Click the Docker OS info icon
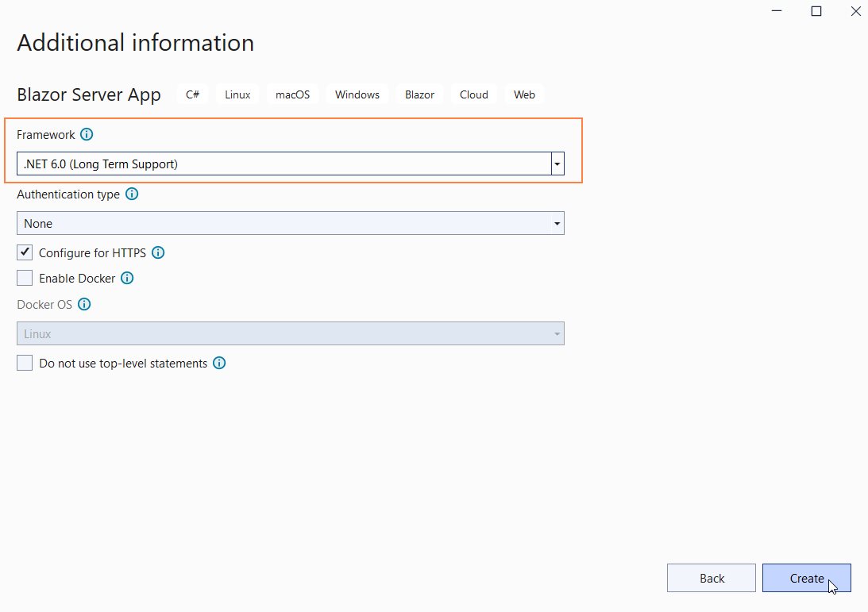The width and height of the screenshot is (868, 612). 85,304
